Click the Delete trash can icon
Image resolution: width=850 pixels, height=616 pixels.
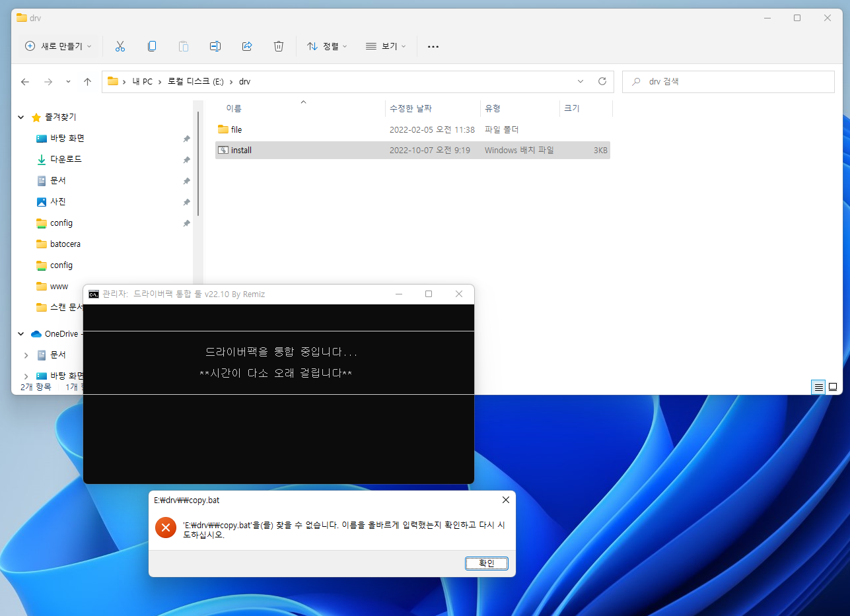point(279,46)
